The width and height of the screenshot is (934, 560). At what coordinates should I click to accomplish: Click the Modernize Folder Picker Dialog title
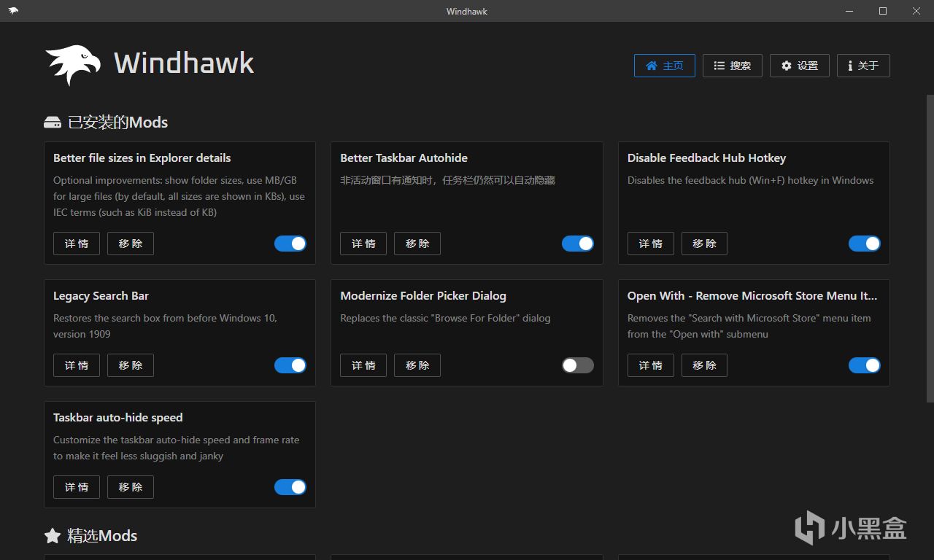pyautogui.click(x=423, y=296)
